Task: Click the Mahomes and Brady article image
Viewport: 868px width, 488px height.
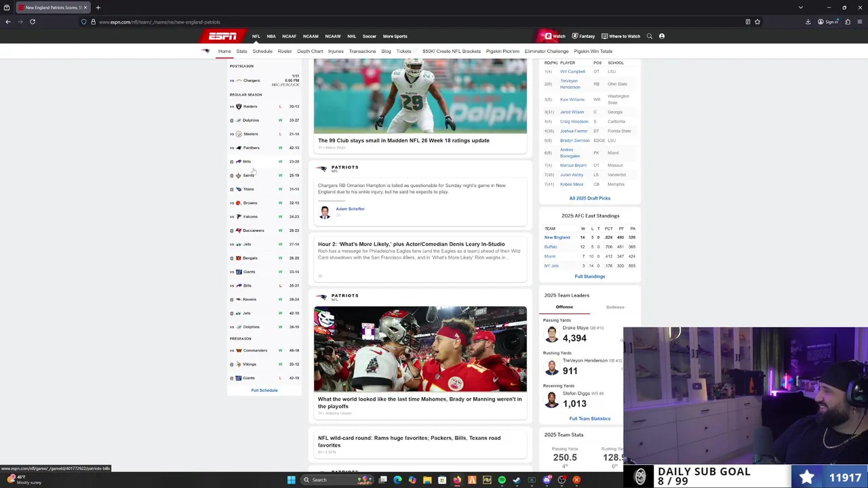Action: coord(420,349)
